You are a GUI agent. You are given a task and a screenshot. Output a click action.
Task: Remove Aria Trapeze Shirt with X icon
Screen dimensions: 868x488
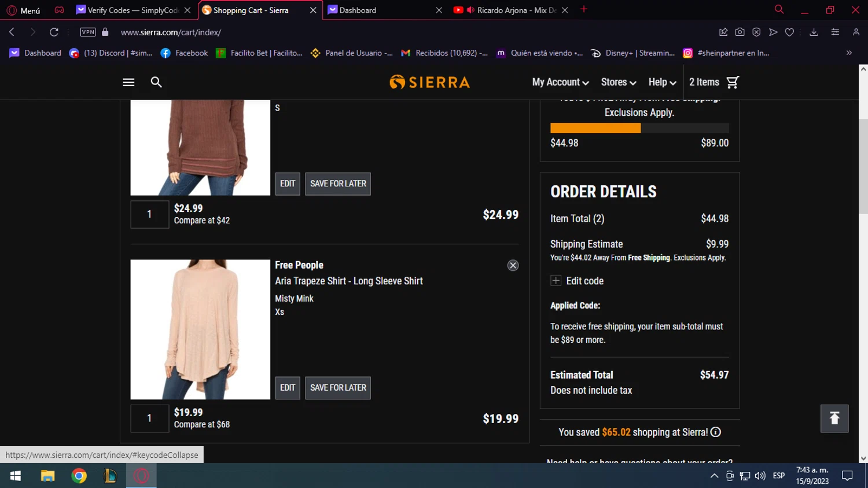click(513, 266)
